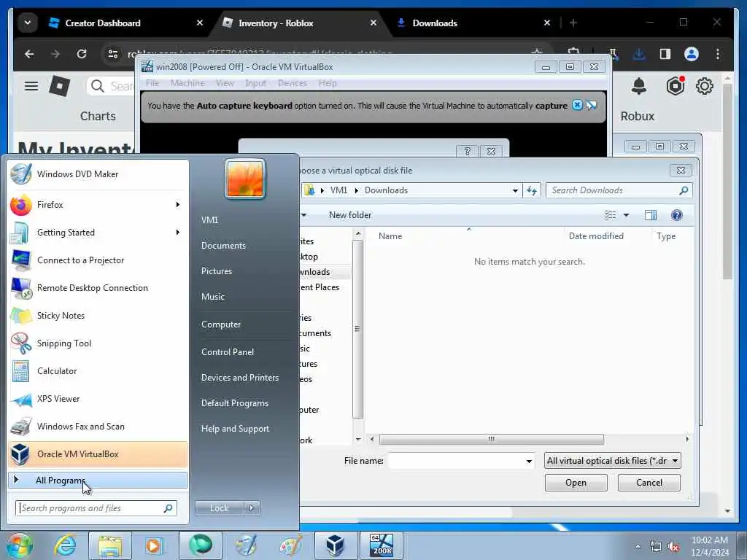Image resolution: width=747 pixels, height=560 pixels.
Task: Open the View menu in VirtualBox
Action: pos(225,83)
